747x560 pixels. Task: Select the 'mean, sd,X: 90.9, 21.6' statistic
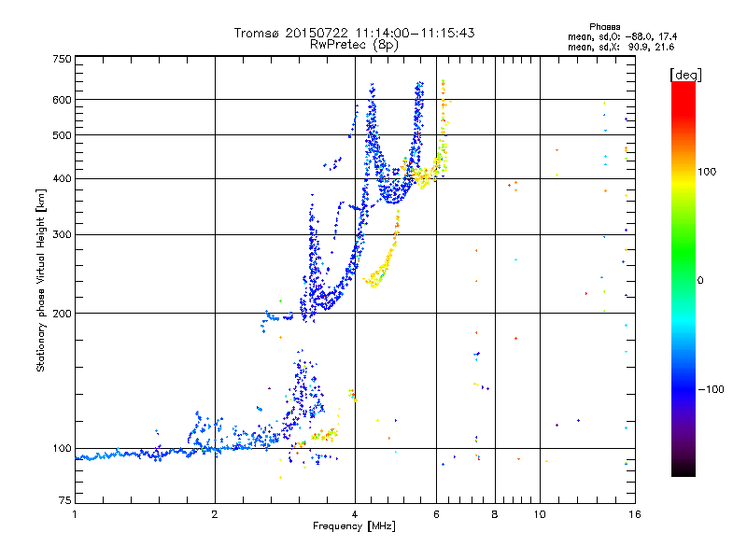(x=621, y=47)
